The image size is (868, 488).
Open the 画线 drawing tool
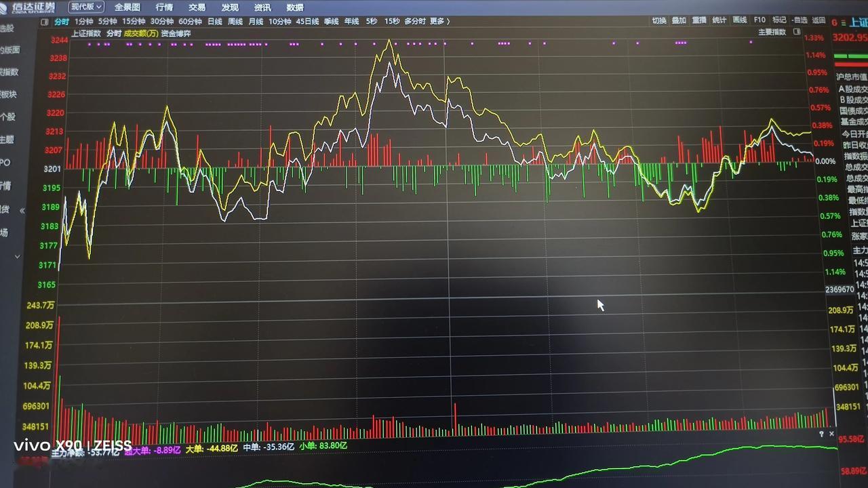[739, 20]
